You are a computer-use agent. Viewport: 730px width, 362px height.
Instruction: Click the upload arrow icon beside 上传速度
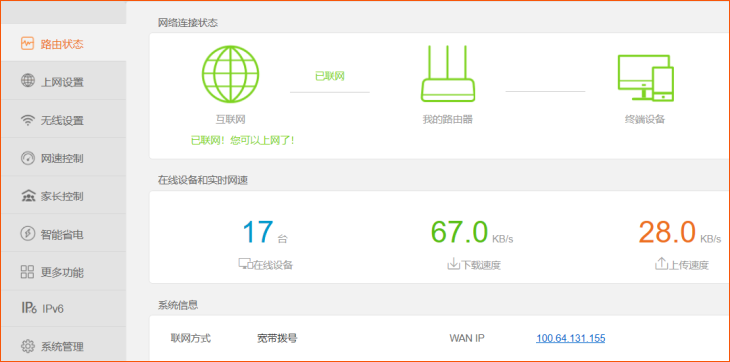(x=661, y=264)
